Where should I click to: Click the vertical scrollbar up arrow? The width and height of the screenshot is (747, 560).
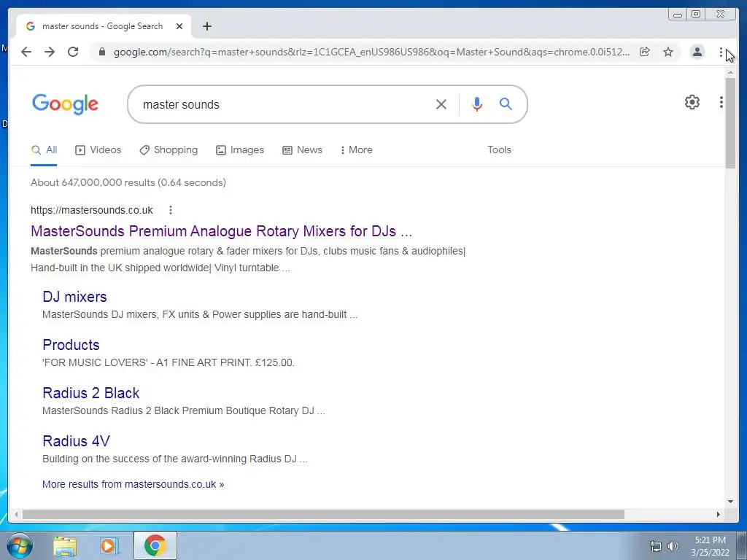(x=731, y=72)
